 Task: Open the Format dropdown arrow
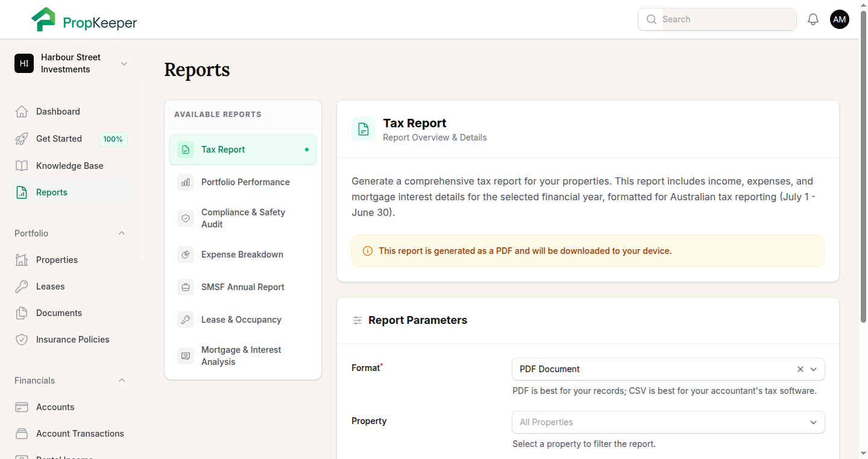coord(814,369)
